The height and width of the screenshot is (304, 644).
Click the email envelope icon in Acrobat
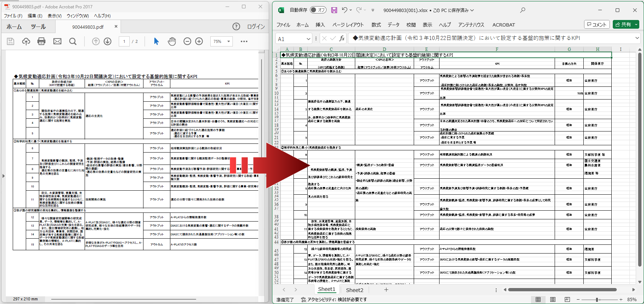coord(57,41)
